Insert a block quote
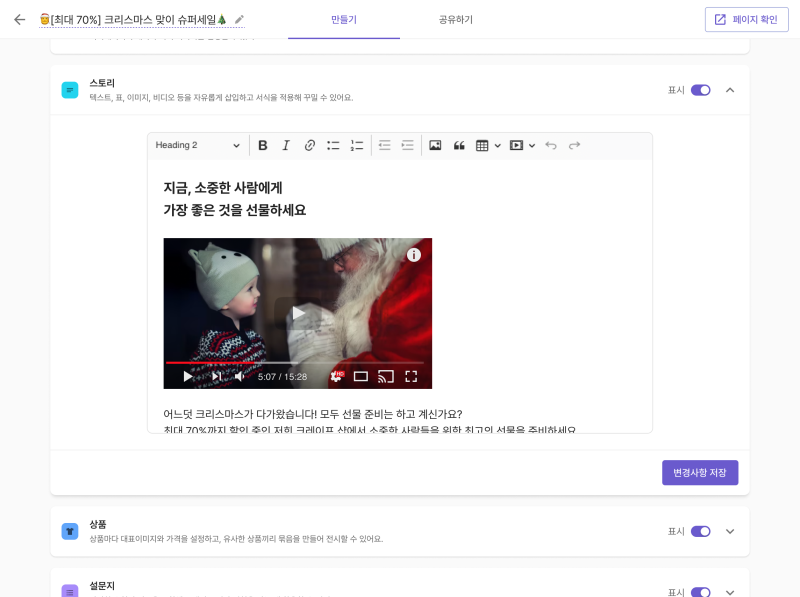Image resolution: width=800 pixels, height=597 pixels. click(x=459, y=145)
